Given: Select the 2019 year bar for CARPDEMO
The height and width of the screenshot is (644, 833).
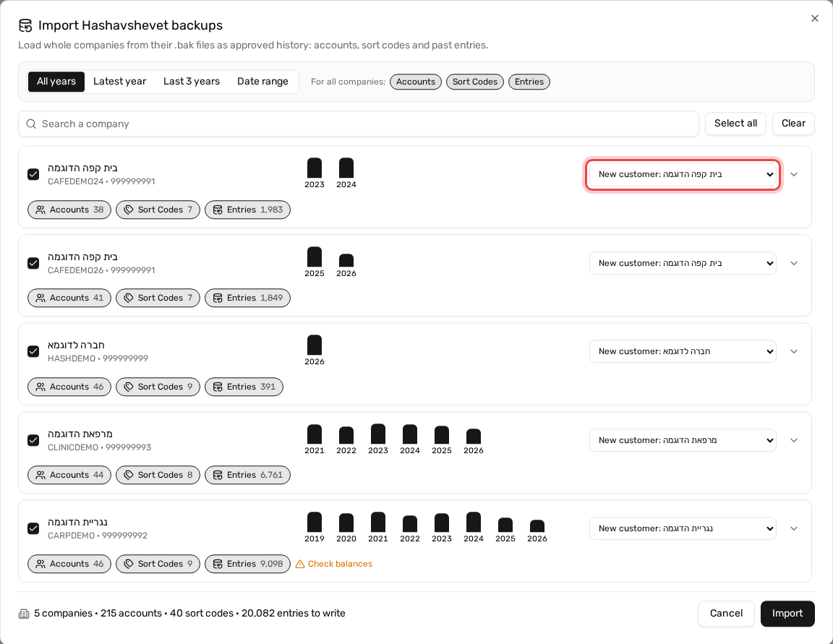Looking at the screenshot, I should point(315,523).
